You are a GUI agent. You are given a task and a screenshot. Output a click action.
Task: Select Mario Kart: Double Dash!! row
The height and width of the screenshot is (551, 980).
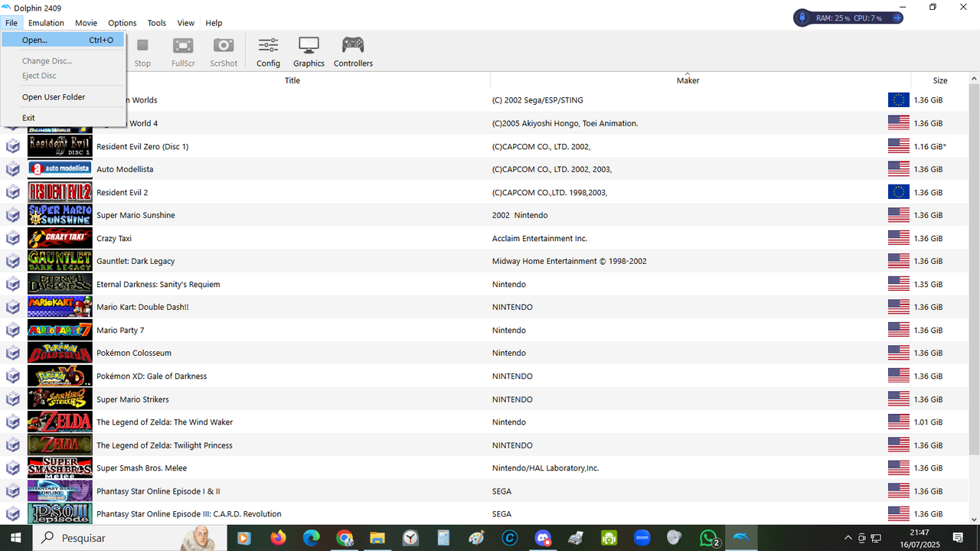(x=485, y=307)
